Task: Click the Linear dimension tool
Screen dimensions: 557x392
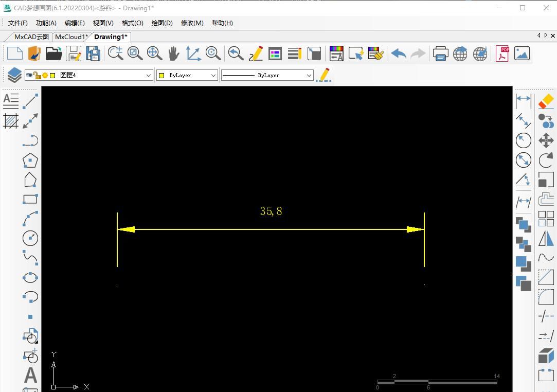Action: pyautogui.click(x=523, y=99)
